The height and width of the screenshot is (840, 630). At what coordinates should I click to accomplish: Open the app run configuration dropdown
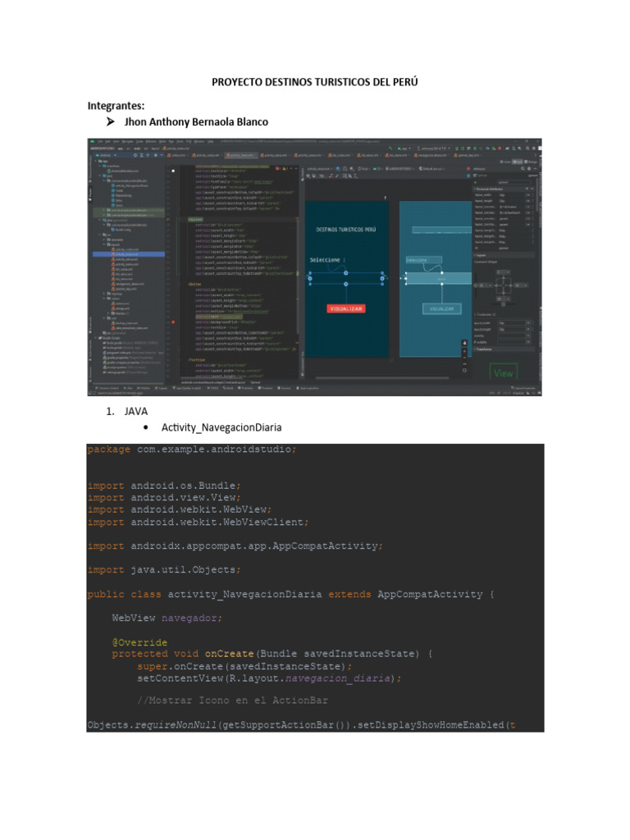pyautogui.click(x=404, y=148)
